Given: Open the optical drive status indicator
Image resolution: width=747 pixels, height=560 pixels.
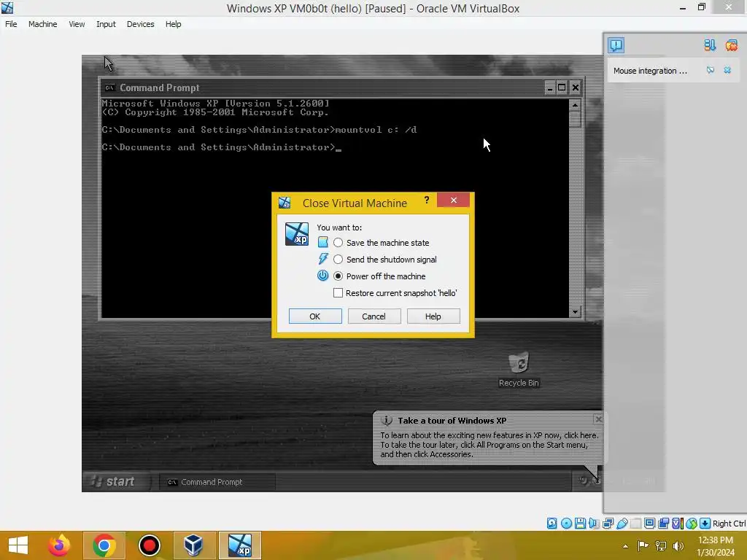Looking at the screenshot, I should (566, 524).
